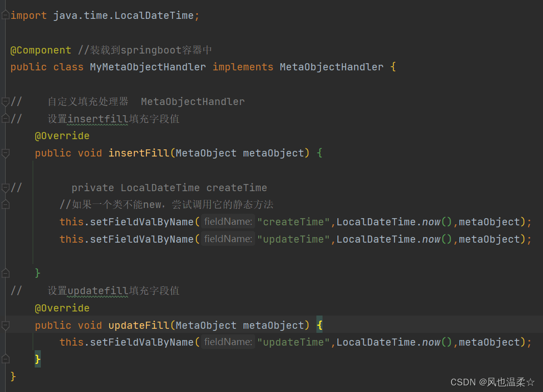The image size is (543, 392).
Task: Click the @Component annotation
Action: point(41,50)
